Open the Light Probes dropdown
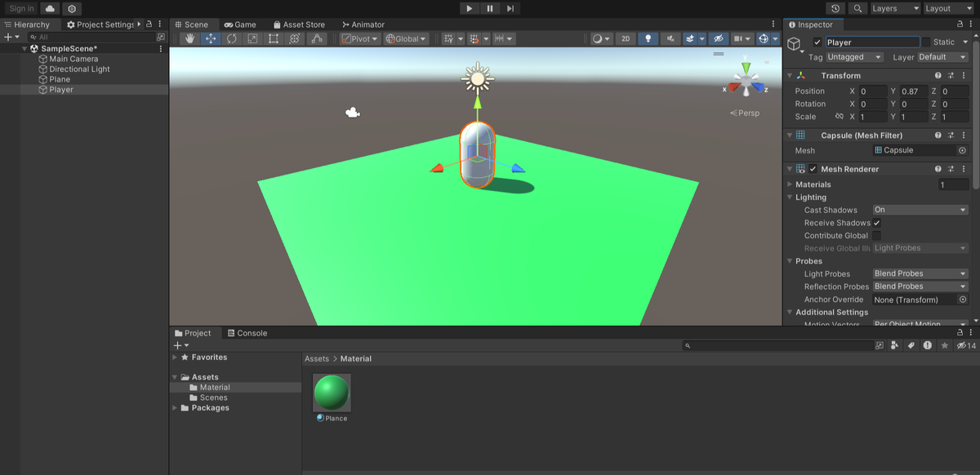 pyautogui.click(x=920, y=273)
